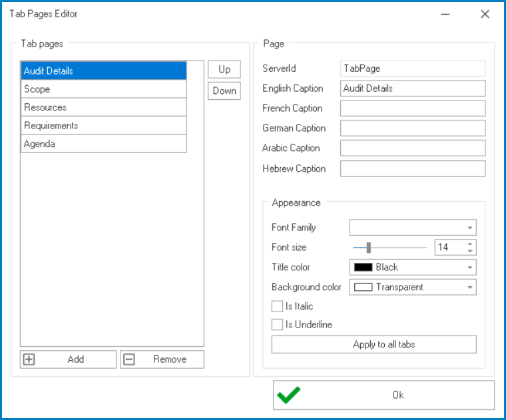
Task: Focus the German Caption field
Action: click(x=413, y=128)
